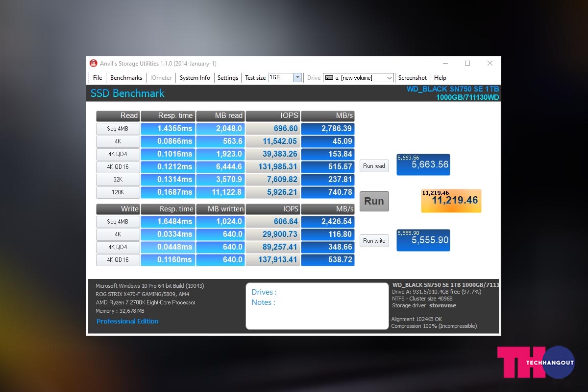
Task: Run the write 4K test
Action: point(118,234)
